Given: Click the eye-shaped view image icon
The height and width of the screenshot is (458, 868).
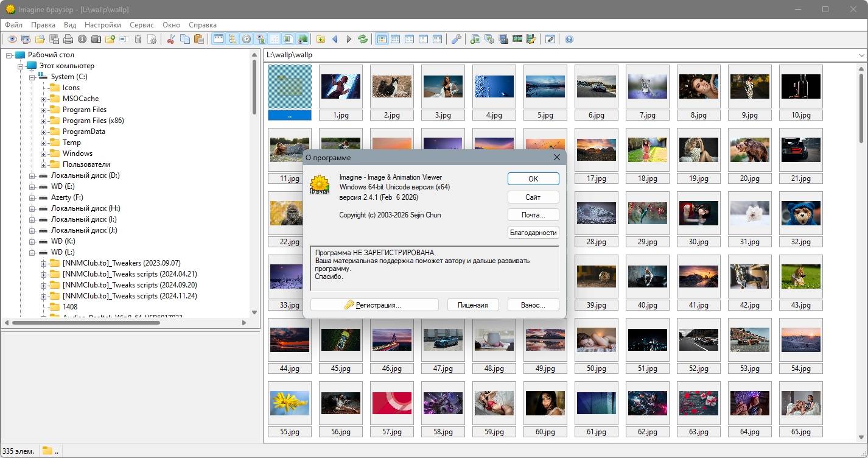Looking at the screenshot, I should 12,40.
